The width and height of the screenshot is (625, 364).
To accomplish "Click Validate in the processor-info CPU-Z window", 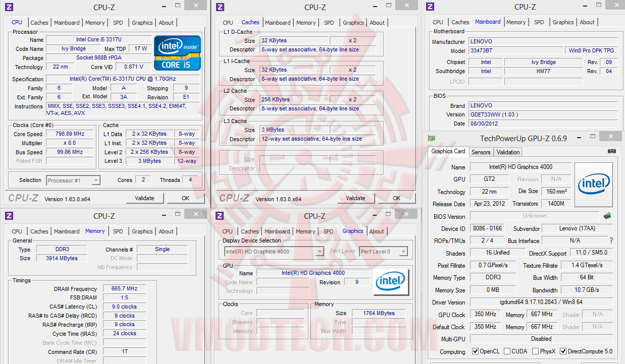I will [x=145, y=198].
